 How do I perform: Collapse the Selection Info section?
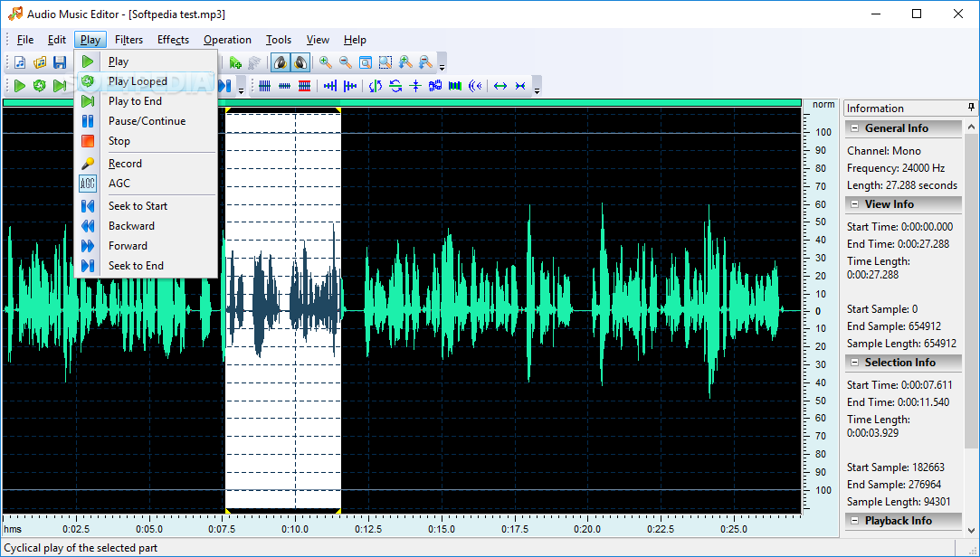tap(854, 363)
